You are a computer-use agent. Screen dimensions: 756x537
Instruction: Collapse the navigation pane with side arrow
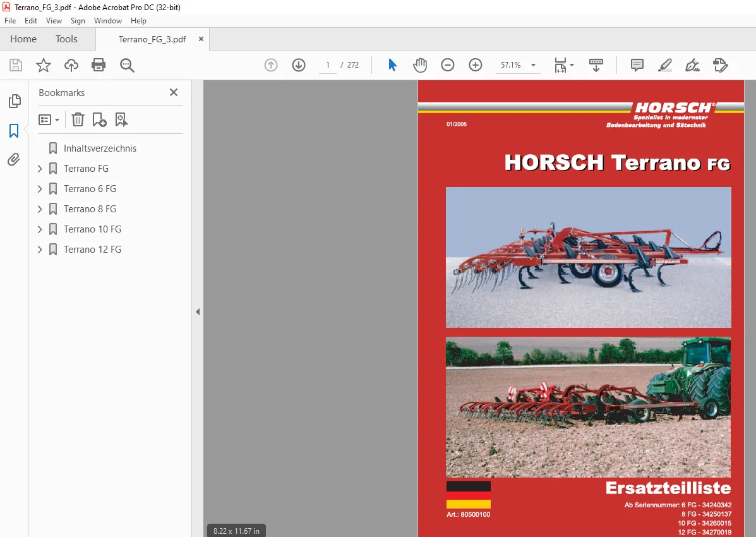coord(198,311)
